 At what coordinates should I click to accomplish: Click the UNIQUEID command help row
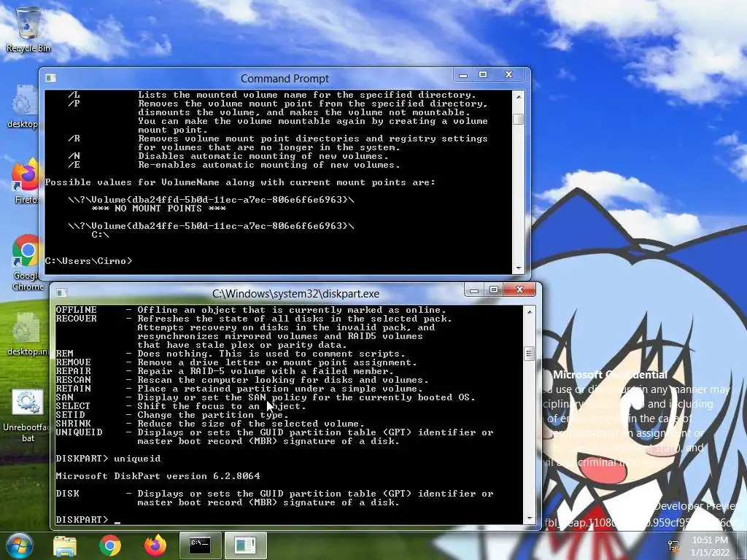pyautogui.click(x=274, y=437)
